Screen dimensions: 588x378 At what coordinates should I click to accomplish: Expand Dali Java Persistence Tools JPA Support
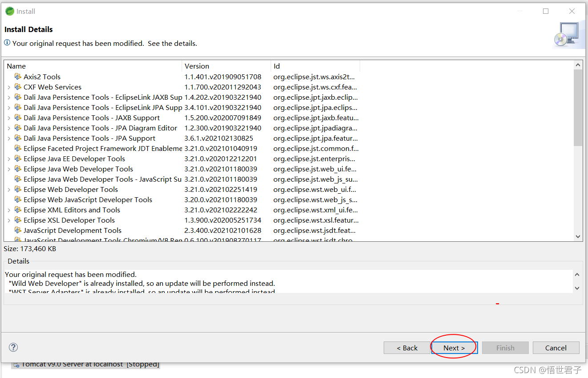coord(9,138)
